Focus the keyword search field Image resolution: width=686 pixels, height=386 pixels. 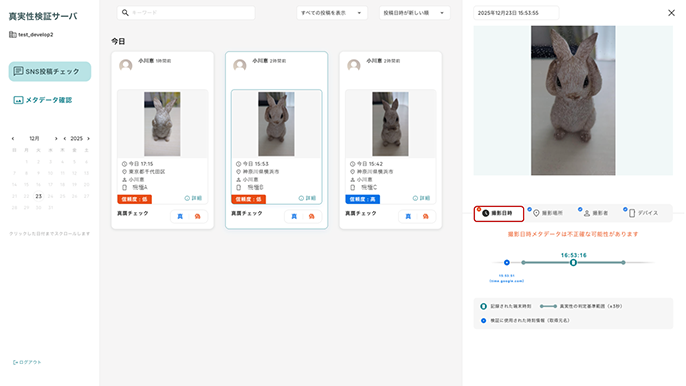pos(186,13)
